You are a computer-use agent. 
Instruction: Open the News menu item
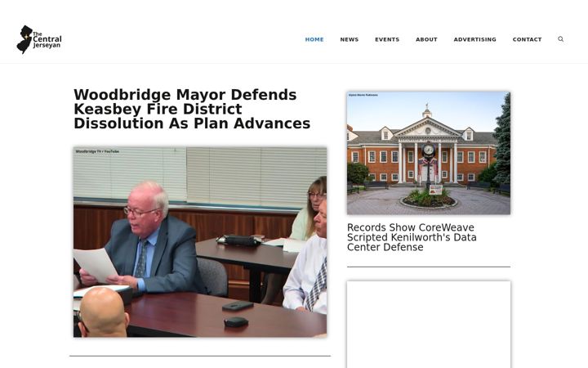(x=350, y=39)
